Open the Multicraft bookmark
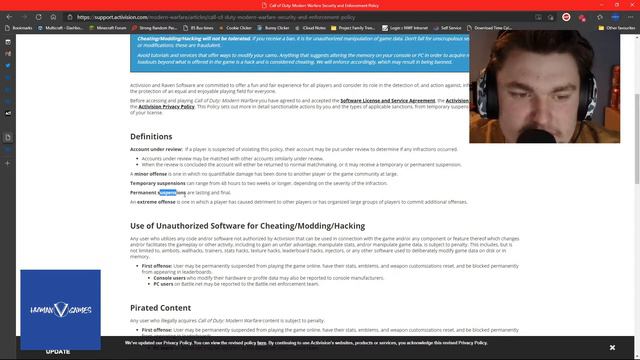This screenshot has height=360, width=640. (x=60, y=28)
